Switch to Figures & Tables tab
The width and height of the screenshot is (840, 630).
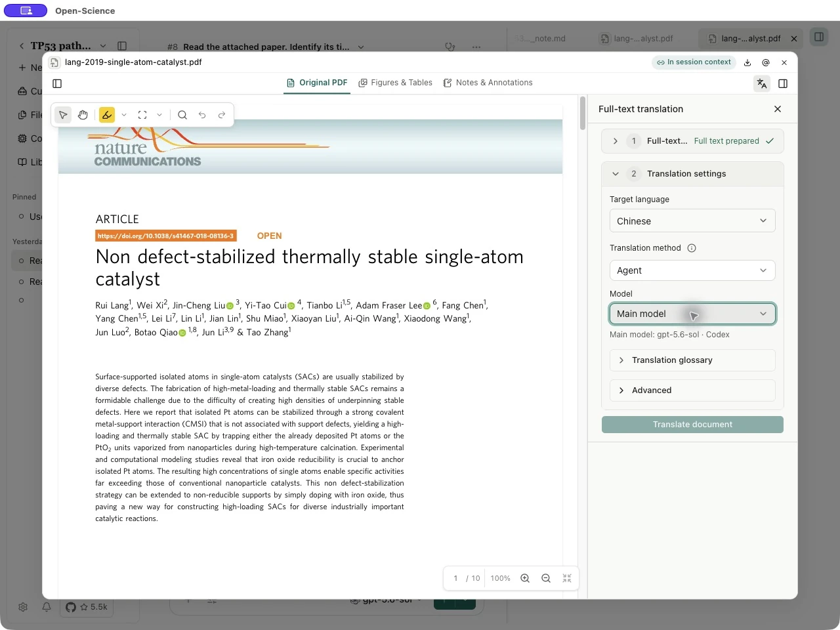pyautogui.click(x=395, y=83)
